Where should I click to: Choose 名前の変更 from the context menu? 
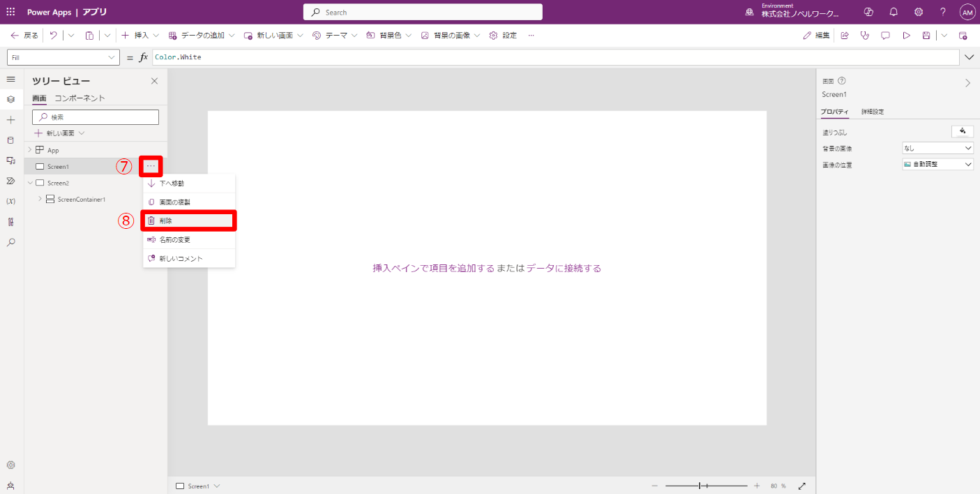tap(189, 239)
